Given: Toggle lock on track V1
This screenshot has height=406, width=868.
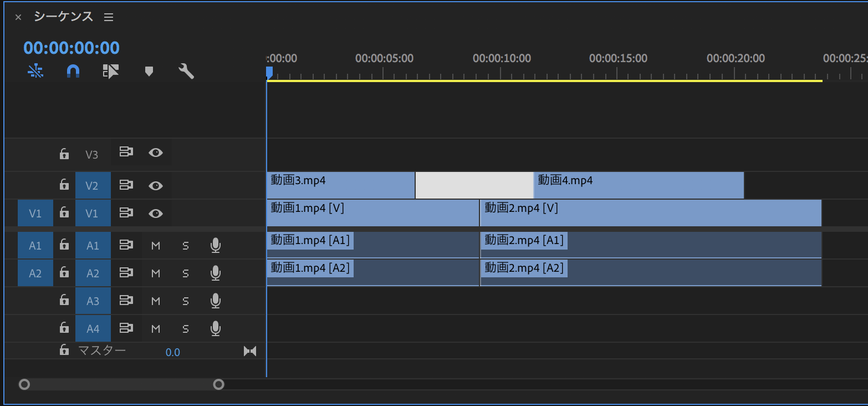Looking at the screenshot, I should pyautogui.click(x=64, y=213).
